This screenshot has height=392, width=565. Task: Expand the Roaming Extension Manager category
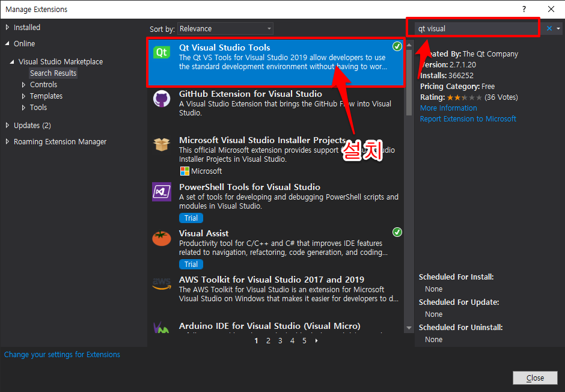[x=7, y=142]
